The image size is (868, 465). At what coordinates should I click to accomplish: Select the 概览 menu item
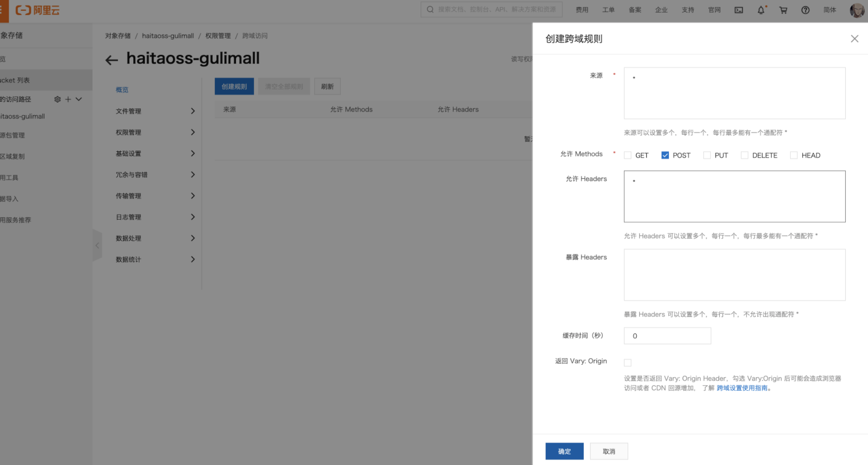point(122,90)
